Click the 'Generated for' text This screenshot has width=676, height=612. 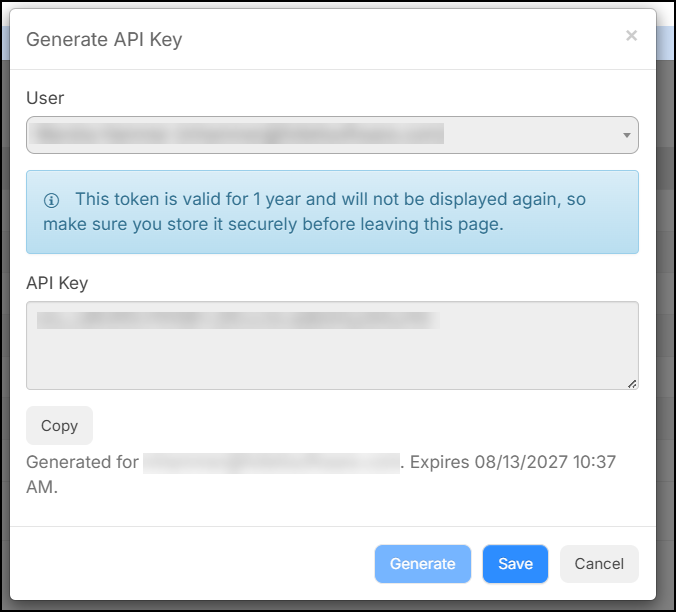click(x=82, y=462)
